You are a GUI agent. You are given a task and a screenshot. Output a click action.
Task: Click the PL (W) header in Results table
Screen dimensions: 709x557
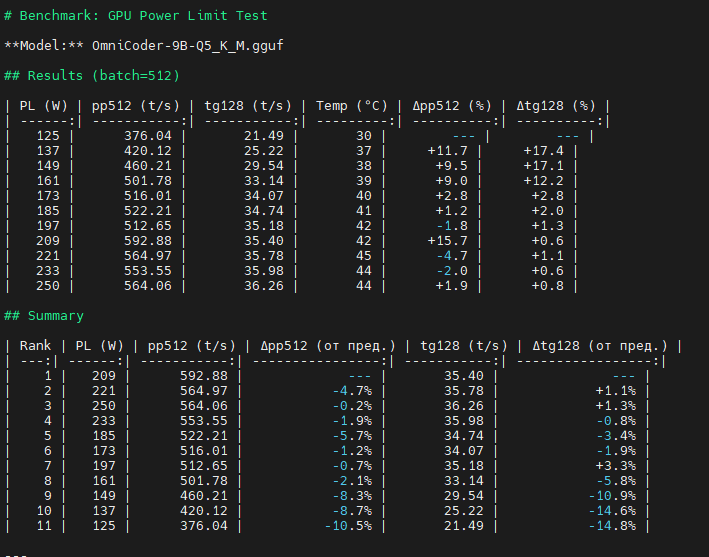pyautogui.click(x=44, y=106)
